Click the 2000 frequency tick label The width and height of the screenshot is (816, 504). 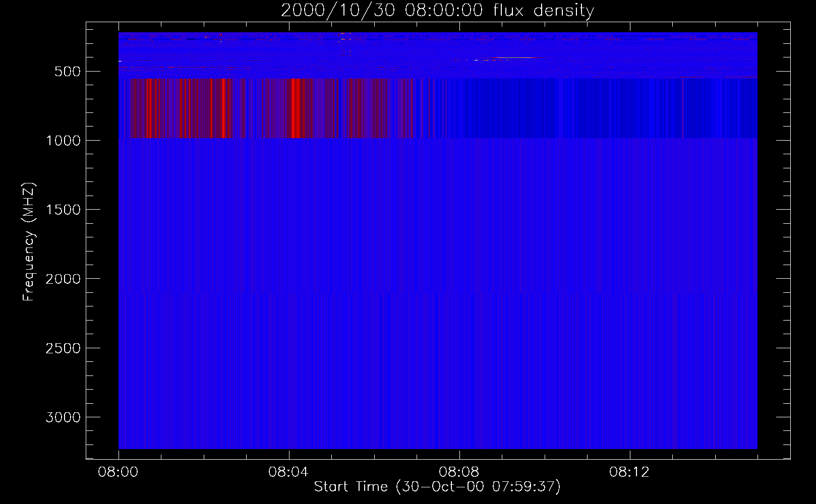63,279
